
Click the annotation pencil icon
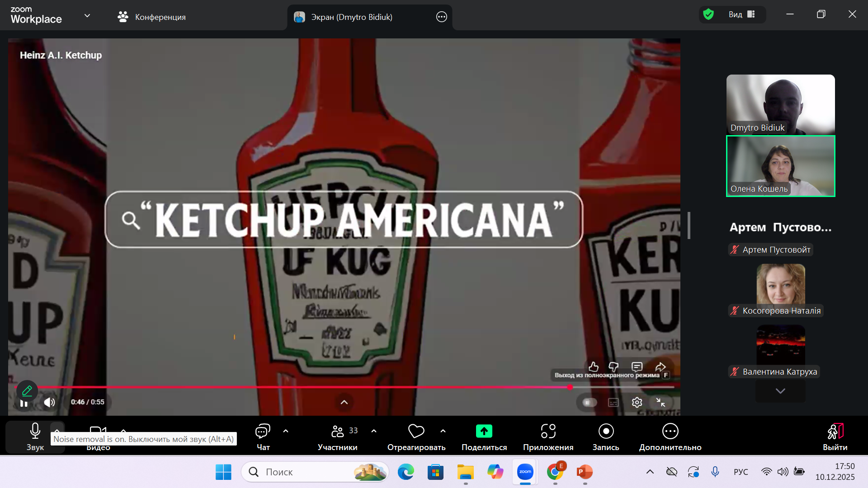click(27, 390)
